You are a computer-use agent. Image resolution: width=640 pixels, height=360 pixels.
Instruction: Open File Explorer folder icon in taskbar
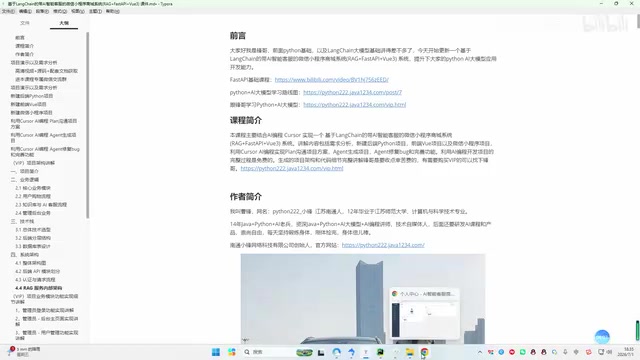[410, 352]
